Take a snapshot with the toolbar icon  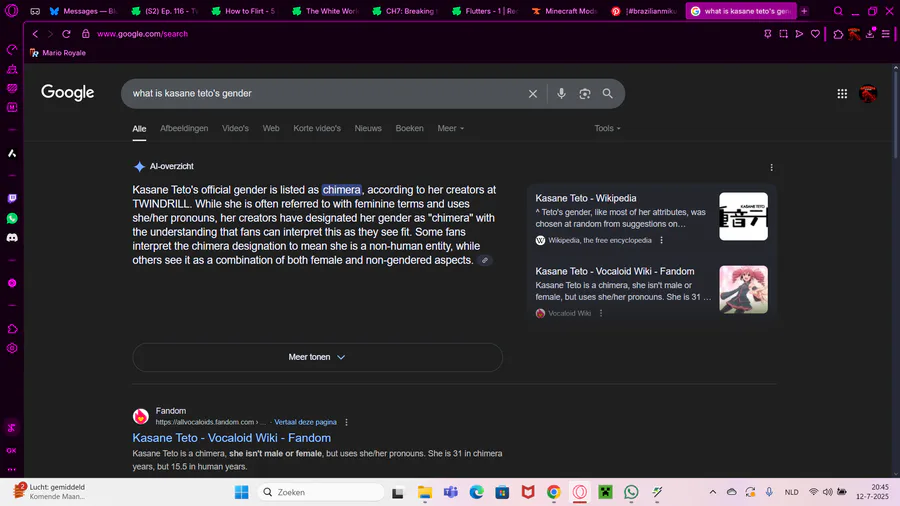(x=783, y=34)
